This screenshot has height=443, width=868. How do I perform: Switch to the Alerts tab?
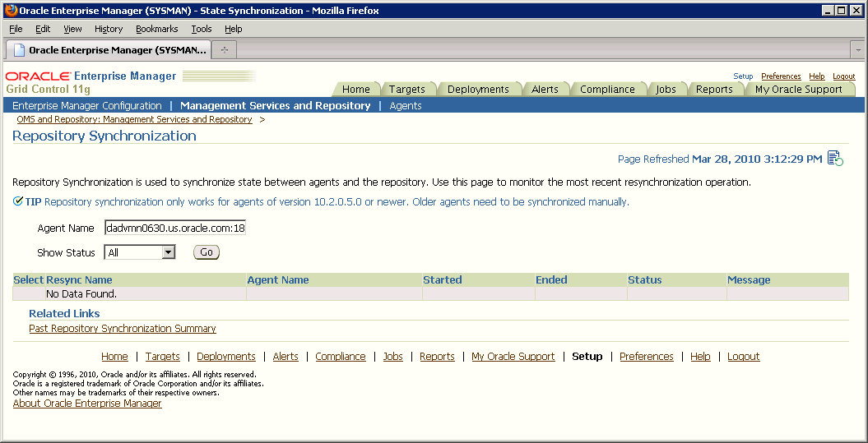click(545, 89)
